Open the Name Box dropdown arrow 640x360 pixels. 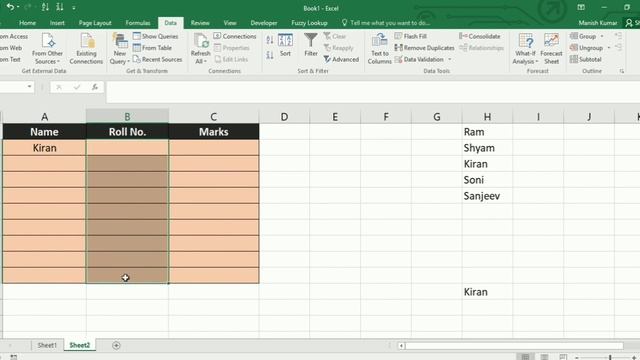click(x=29, y=87)
